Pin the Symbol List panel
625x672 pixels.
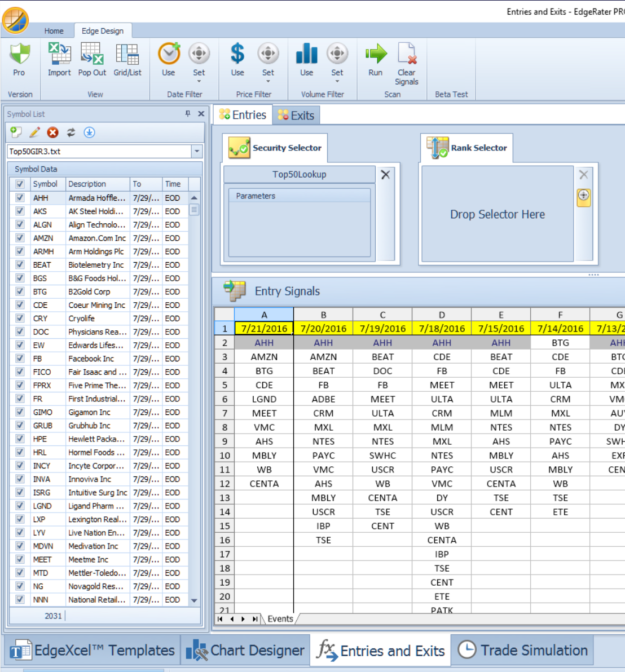tap(188, 113)
